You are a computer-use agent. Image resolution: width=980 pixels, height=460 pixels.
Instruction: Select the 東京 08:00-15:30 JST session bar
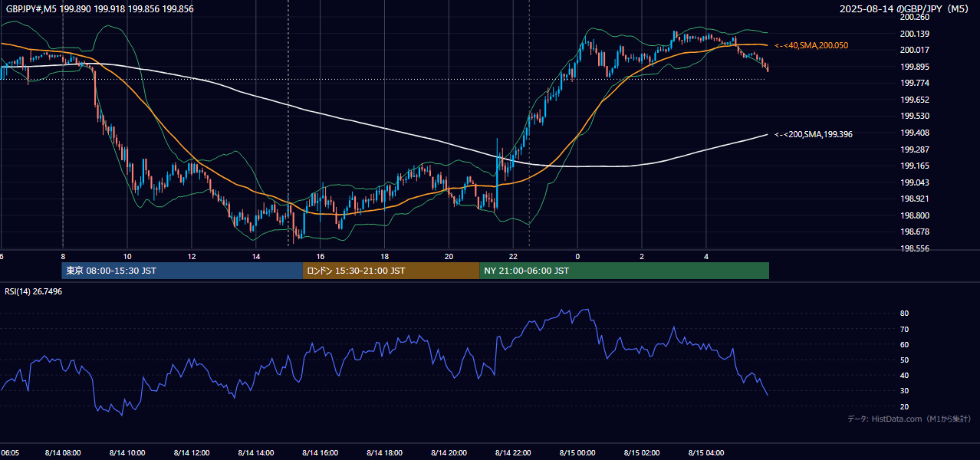click(x=183, y=271)
